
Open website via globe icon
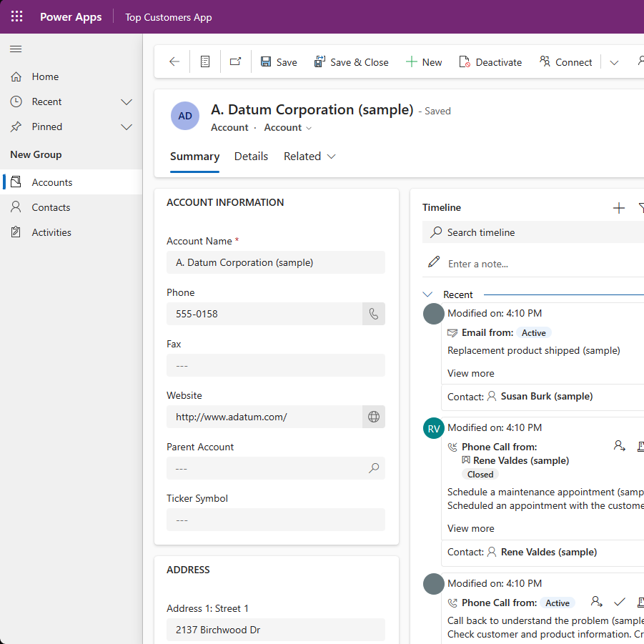(x=373, y=417)
